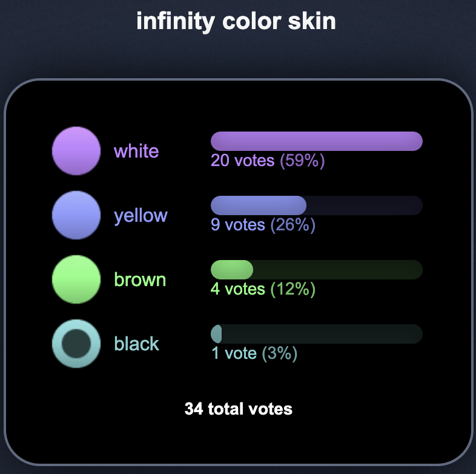Click the brown option label
476x474 pixels.
pyautogui.click(x=140, y=279)
